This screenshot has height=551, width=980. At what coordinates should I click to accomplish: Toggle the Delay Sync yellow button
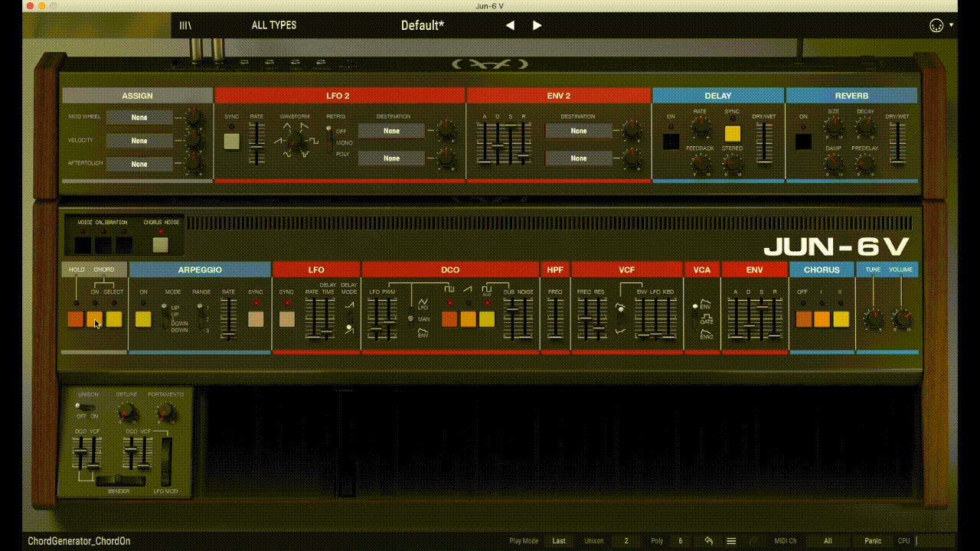coord(733,134)
